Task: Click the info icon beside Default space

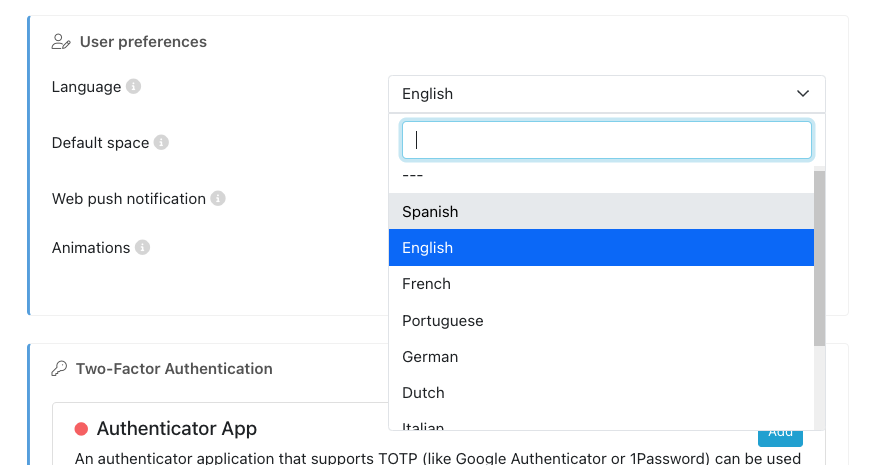Action: pos(161,143)
